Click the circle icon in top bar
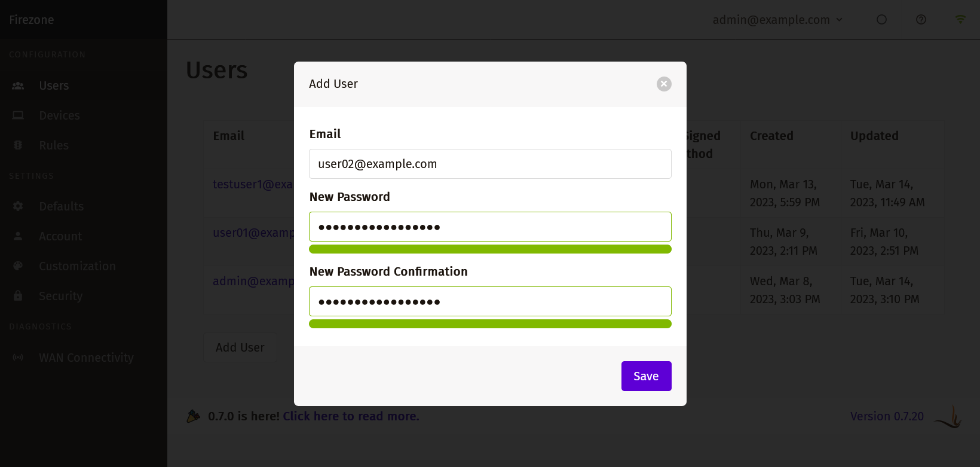 [881, 20]
